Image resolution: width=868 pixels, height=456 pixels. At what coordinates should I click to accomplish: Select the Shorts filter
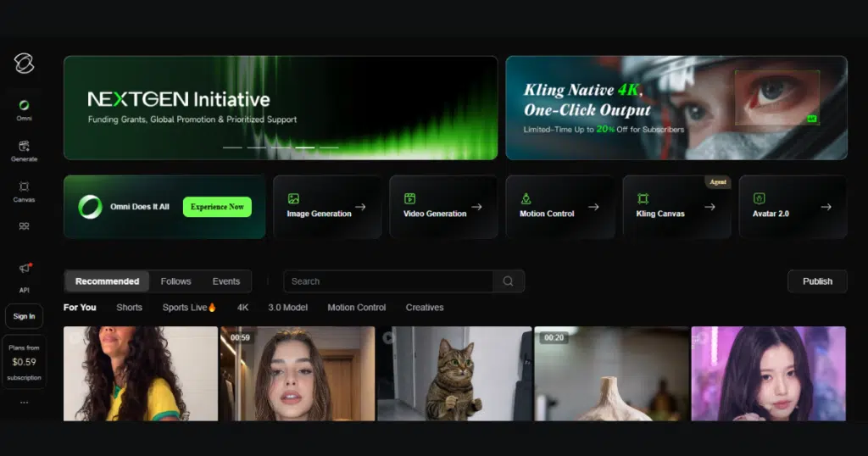point(129,307)
